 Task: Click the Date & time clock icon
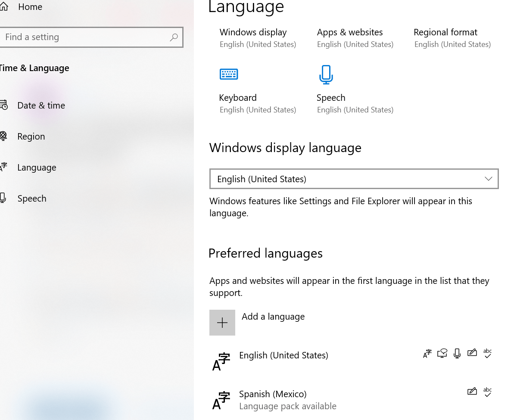pos(3,106)
